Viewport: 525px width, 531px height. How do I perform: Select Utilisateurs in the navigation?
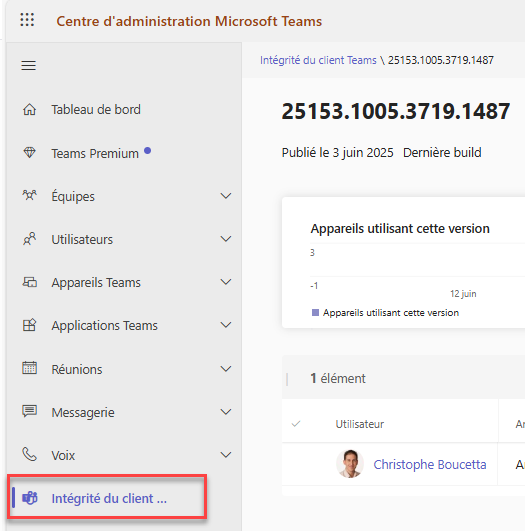point(82,239)
